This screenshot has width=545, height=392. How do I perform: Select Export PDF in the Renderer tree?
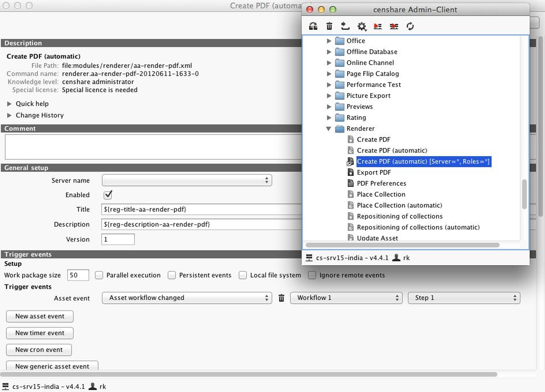(x=374, y=172)
